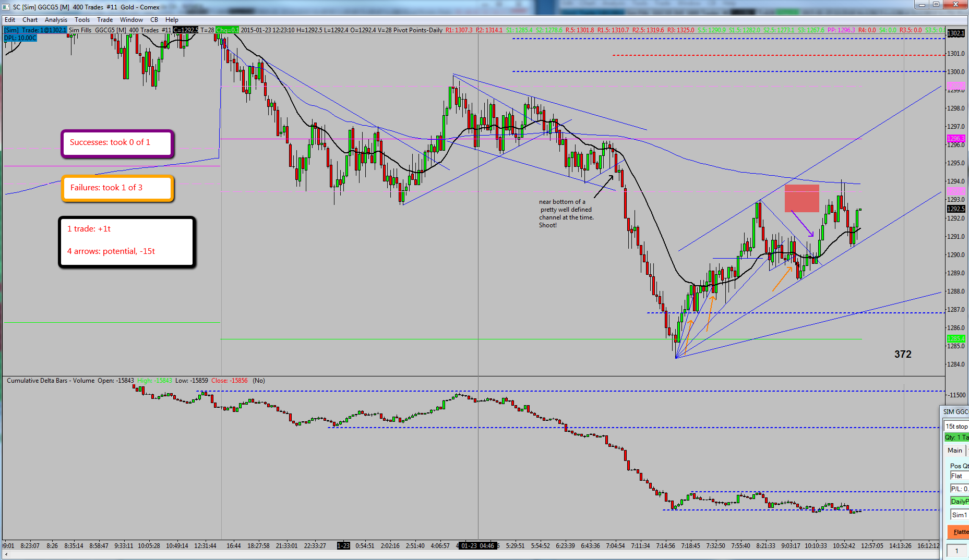
Task: Click the Flat position quantity field
Action: tap(959, 476)
